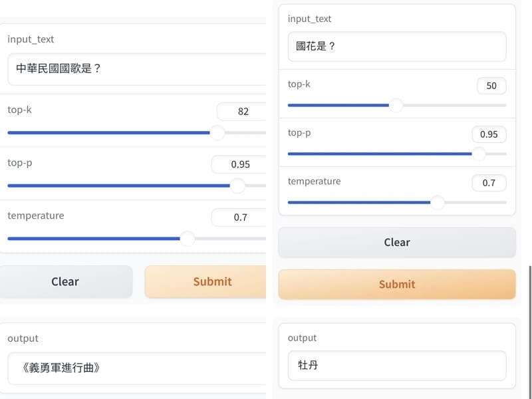Click output box showing 《義勇軍進行曲》
This screenshot has height=399, width=532.
[137, 368]
